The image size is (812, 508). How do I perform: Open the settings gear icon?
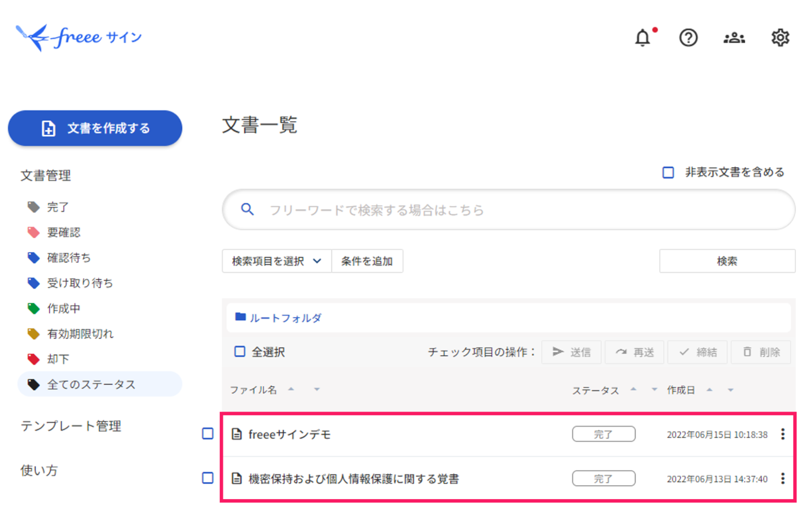[x=780, y=38]
